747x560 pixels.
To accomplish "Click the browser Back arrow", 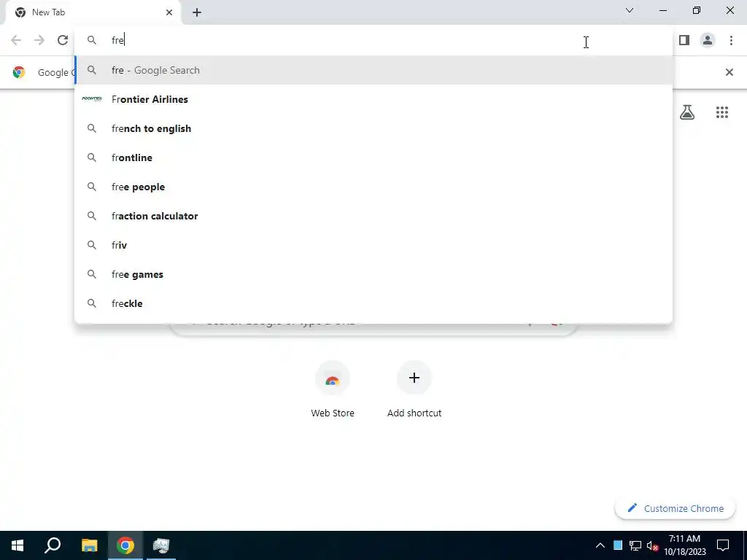I will (x=16, y=41).
